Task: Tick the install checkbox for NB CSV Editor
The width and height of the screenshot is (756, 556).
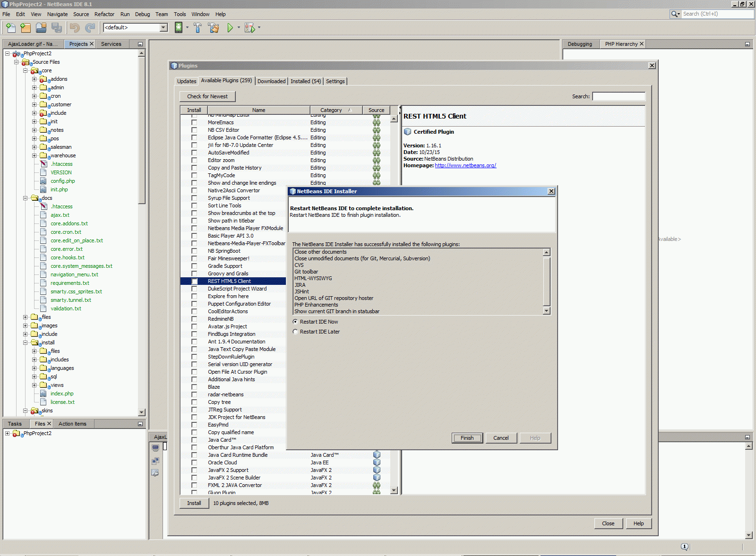Action: coord(194,130)
